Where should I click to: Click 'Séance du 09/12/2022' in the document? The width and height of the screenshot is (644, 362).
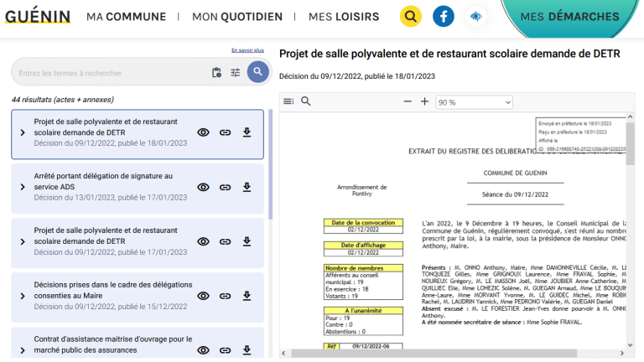(x=515, y=194)
